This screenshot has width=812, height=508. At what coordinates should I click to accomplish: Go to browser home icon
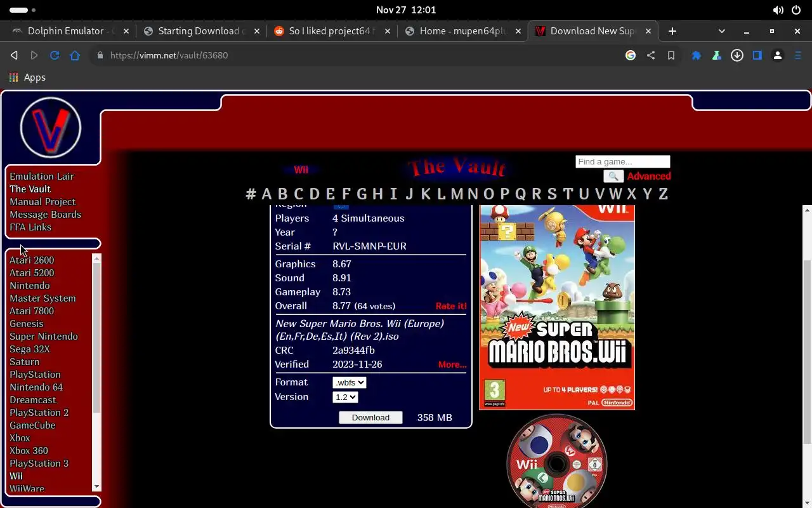(x=75, y=55)
